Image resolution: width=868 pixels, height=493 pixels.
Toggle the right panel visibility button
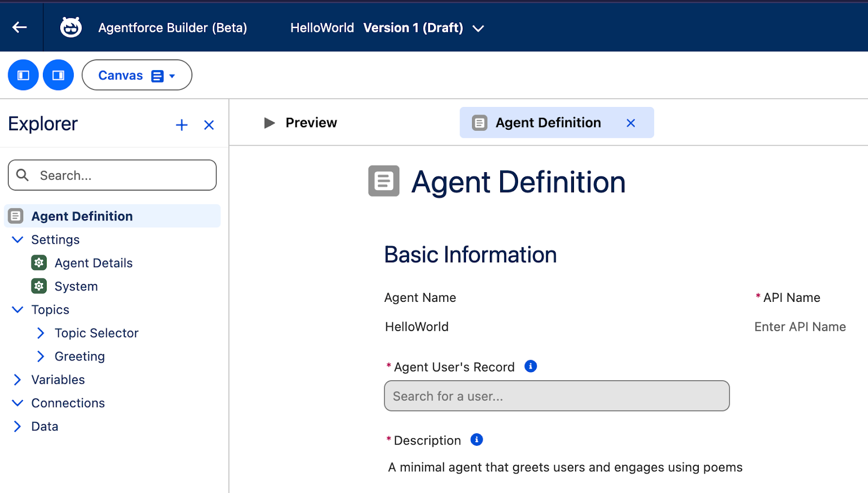point(58,75)
